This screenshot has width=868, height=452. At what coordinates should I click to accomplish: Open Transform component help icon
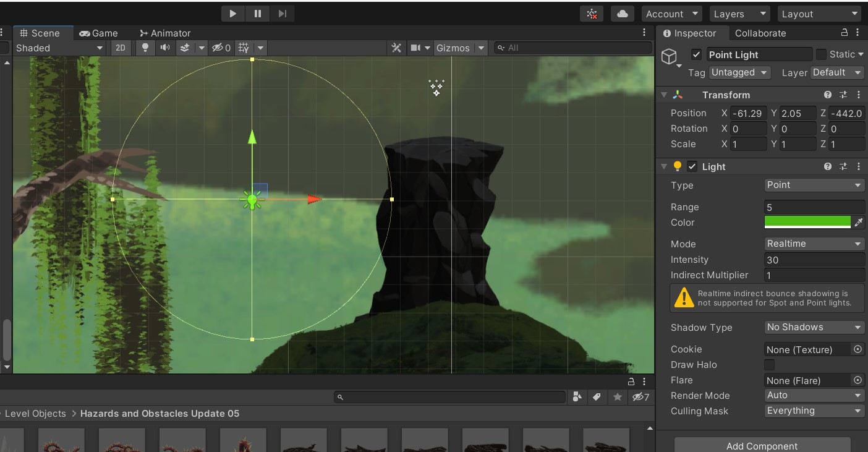coord(828,95)
